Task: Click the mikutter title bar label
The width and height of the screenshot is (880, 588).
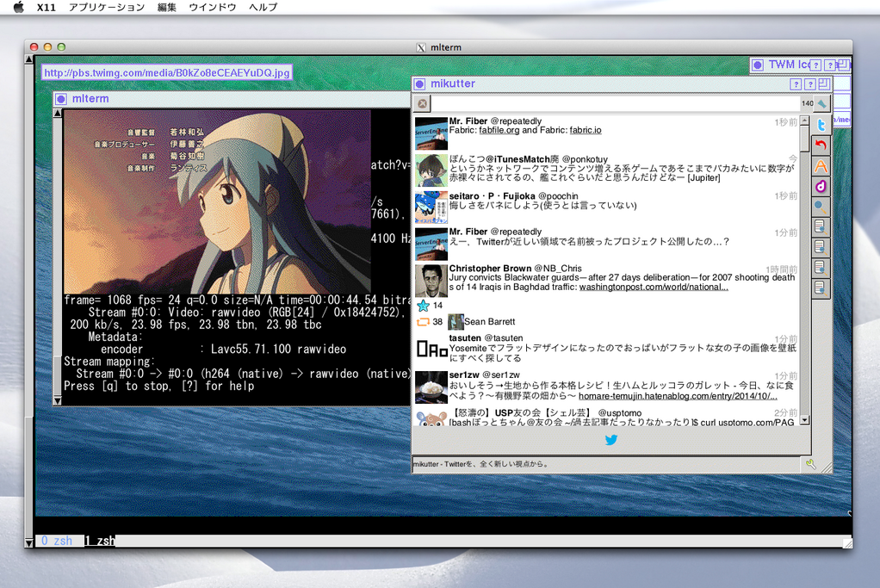Action: point(452,84)
